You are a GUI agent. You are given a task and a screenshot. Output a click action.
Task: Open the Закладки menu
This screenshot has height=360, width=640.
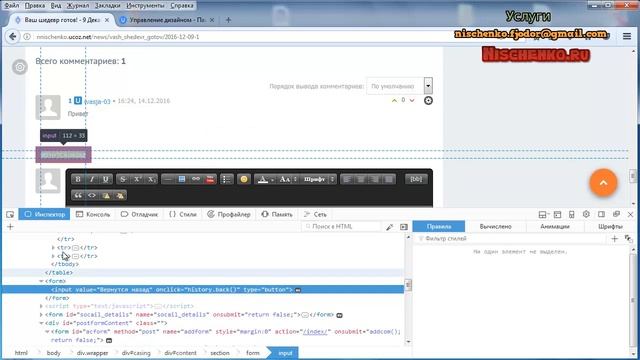[x=107, y=6]
